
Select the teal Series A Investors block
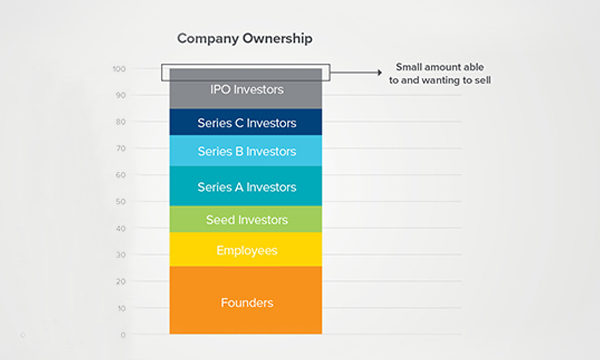(x=246, y=186)
